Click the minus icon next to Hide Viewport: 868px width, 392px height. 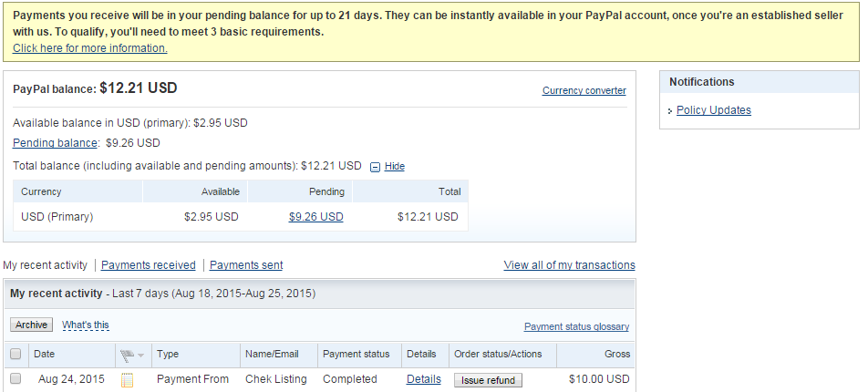coord(375,167)
